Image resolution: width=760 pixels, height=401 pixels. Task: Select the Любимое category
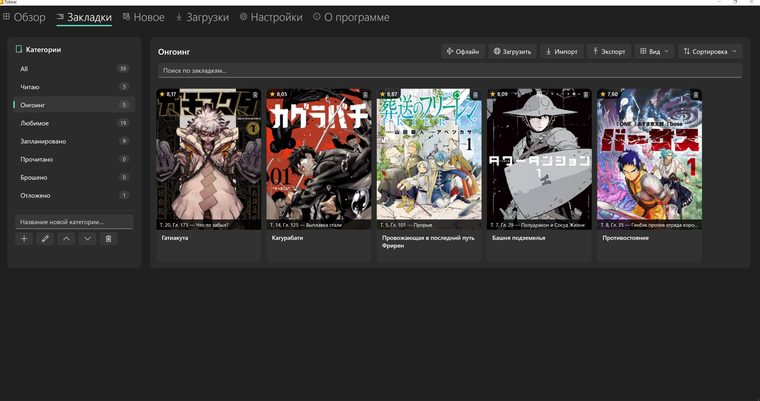tap(74, 123)
